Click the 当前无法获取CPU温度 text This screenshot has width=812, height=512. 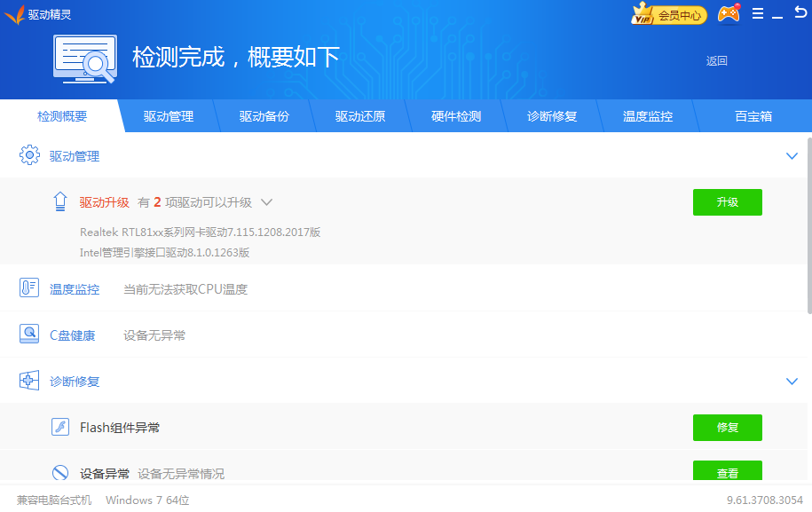185,289
